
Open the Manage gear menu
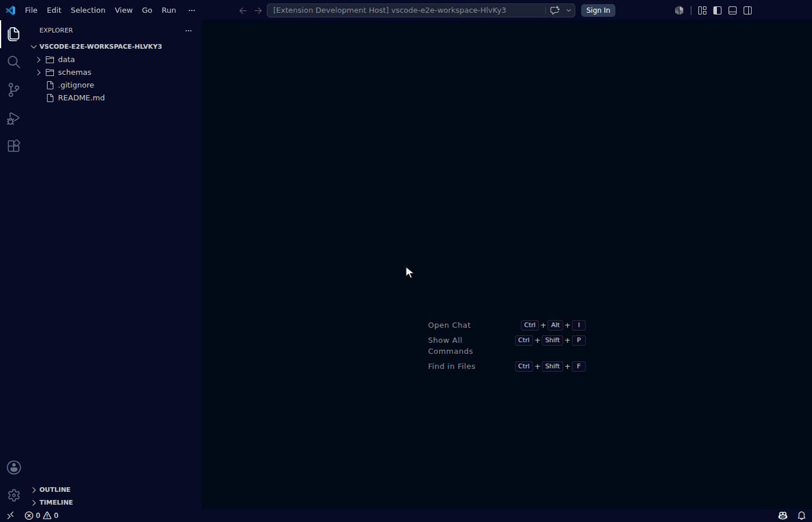click(x=14, y=495)
